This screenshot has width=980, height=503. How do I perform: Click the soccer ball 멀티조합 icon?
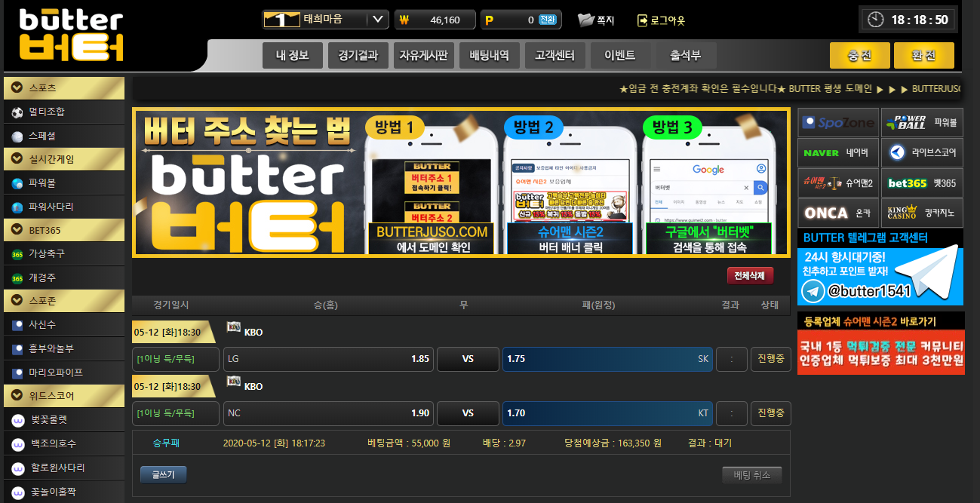point(17,112)
